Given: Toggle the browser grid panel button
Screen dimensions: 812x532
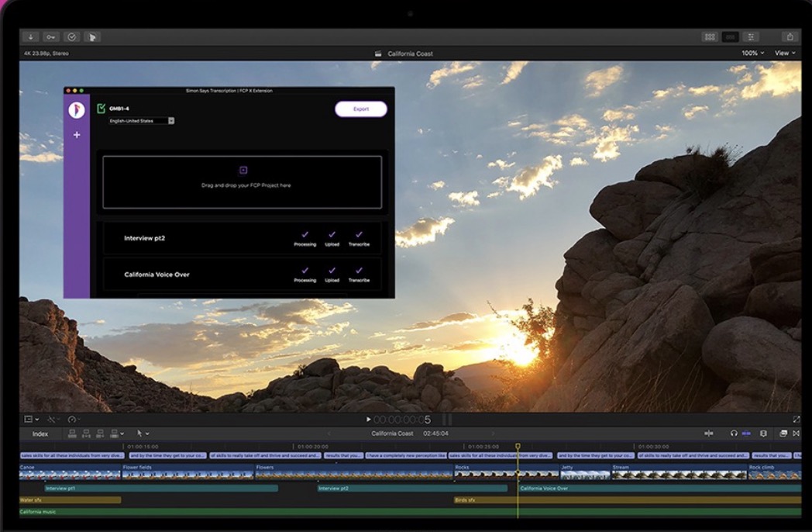Looking at the screenshot, I should click(x=710, y=36).
